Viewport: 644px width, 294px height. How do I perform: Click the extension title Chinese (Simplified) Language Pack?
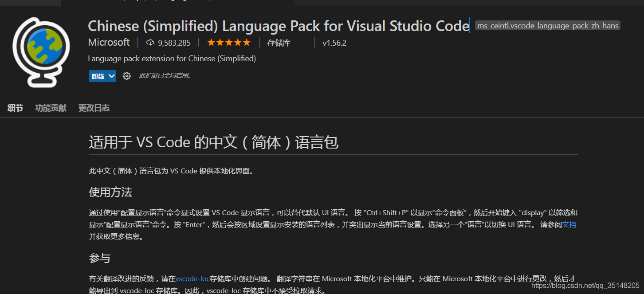pyautogui.click(x=279, y=26)
